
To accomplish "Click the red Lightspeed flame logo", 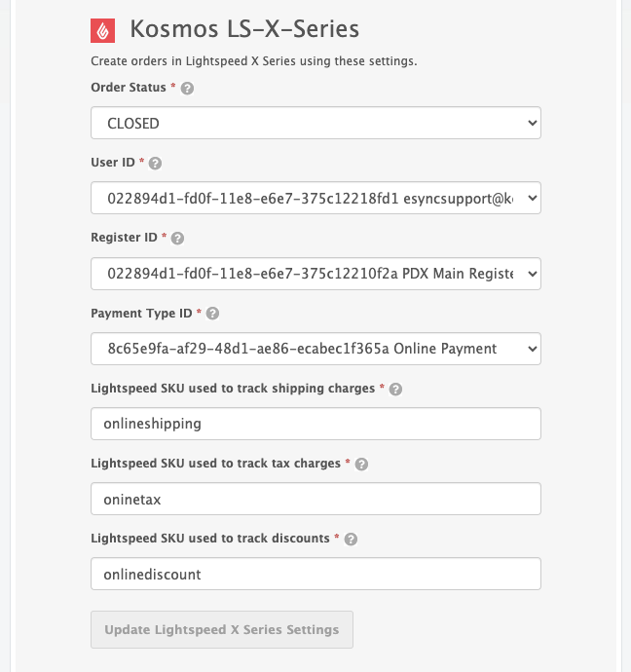I will pyautogui.click(x=103, y=30).
